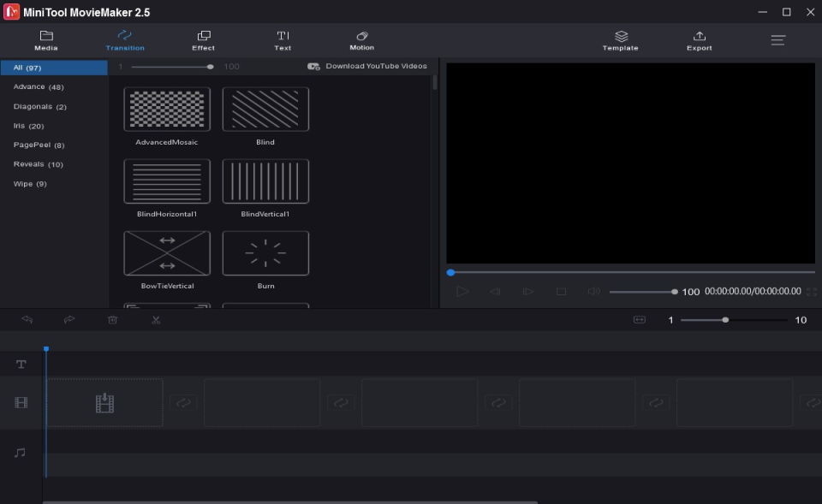This screenshot has height=504, width=822.
Task: Click the MiniTool MovieMaker app logo
Action: [11, 11]
